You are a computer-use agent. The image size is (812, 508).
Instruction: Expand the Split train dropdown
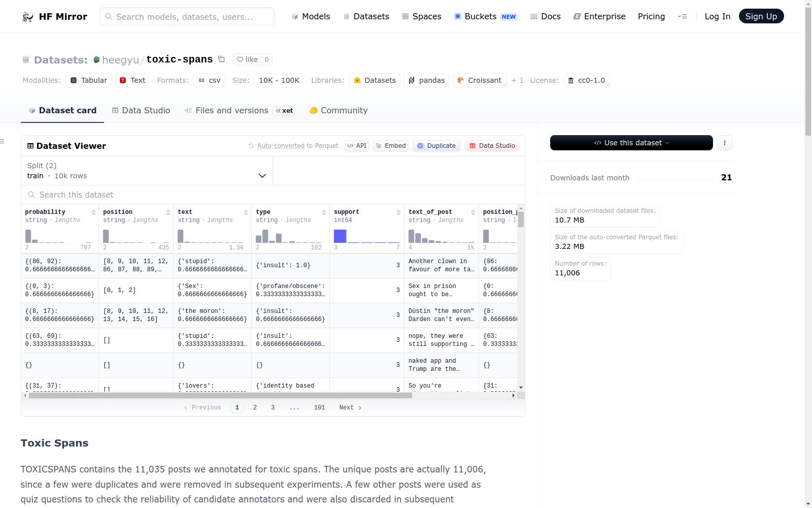tap(147, 171)
